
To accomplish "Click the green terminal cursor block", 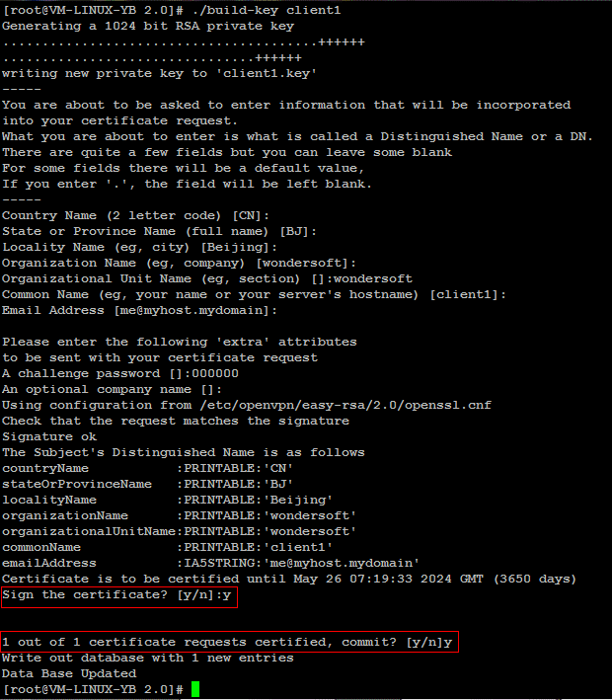I will 195,689.
